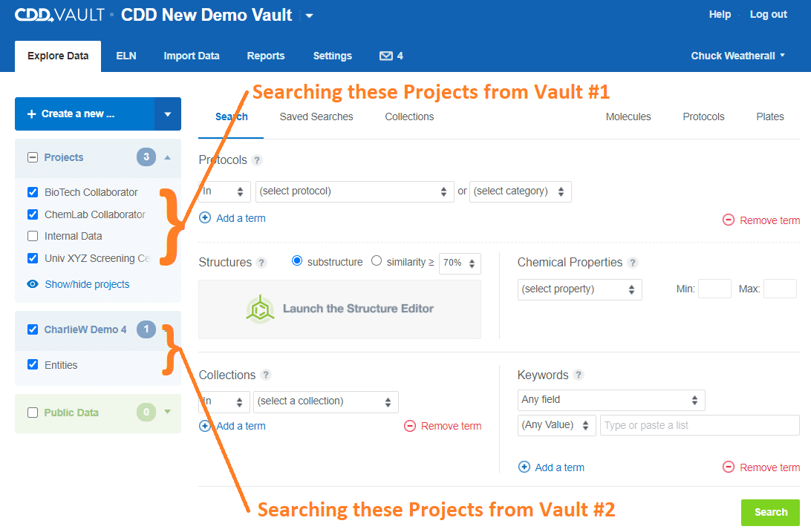Click the Help link
The height and width of the screenshot is (532, 811).
720,14
